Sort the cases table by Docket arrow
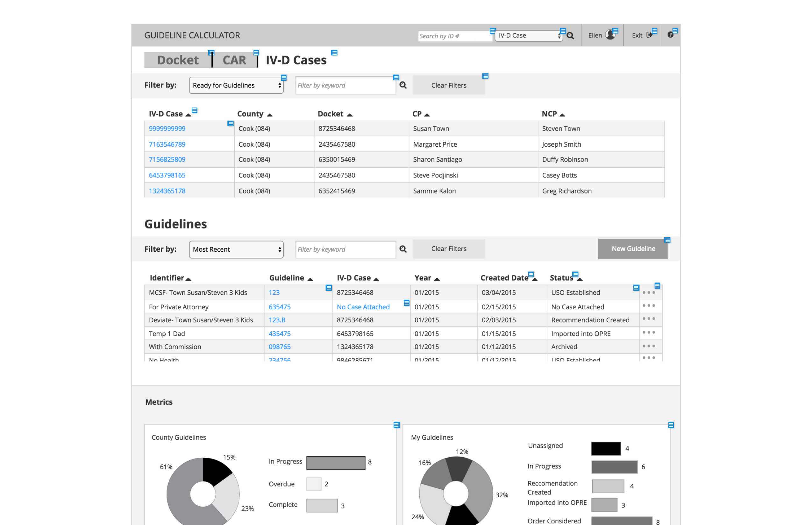Screen dimensions: 812x525 (349, 115)
